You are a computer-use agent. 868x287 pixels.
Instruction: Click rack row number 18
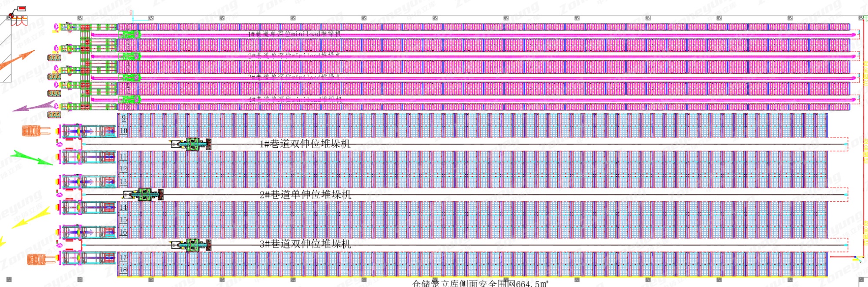click(x=123, y=270)
